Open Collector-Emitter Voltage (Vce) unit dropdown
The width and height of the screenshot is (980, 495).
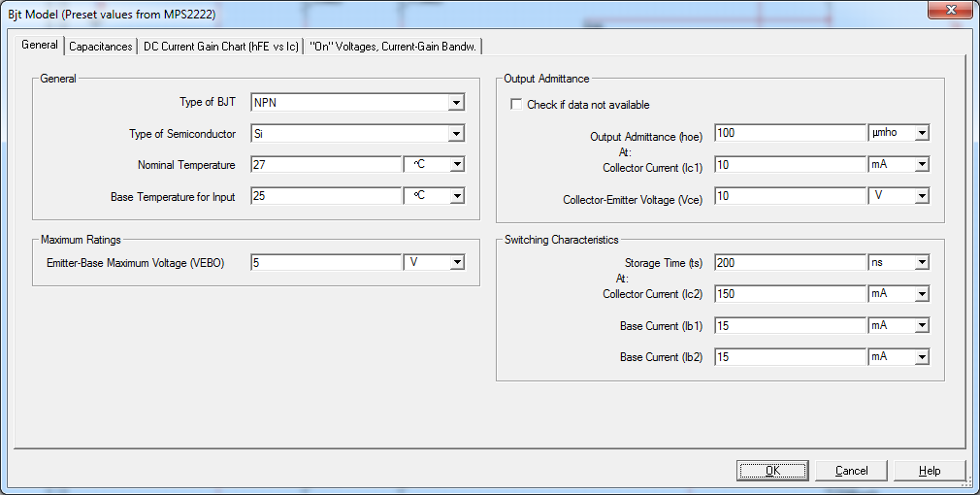pos(922,196)
